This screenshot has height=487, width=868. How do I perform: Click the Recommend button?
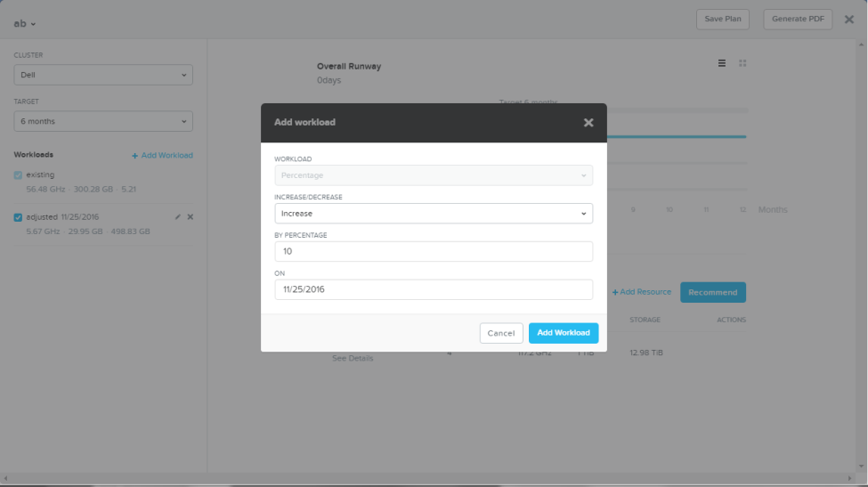(x=713, y=292)
